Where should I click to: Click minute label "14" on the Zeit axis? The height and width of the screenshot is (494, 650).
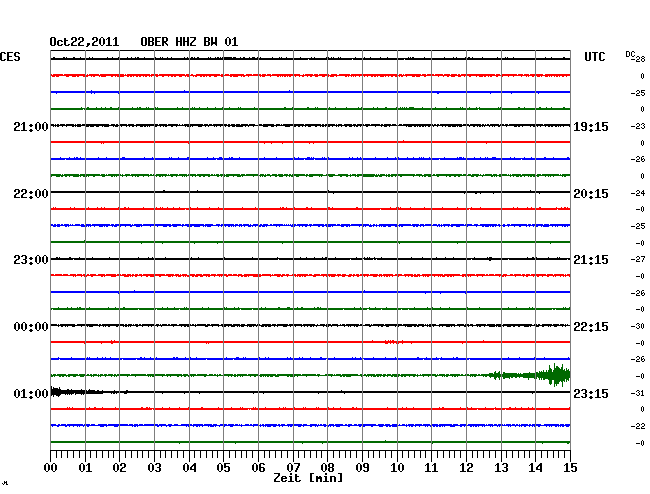(535, 468)
